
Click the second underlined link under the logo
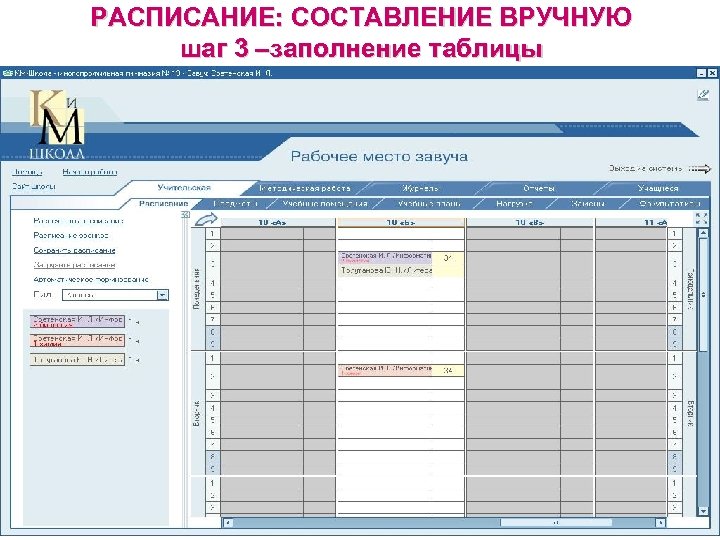click(90, 172)
